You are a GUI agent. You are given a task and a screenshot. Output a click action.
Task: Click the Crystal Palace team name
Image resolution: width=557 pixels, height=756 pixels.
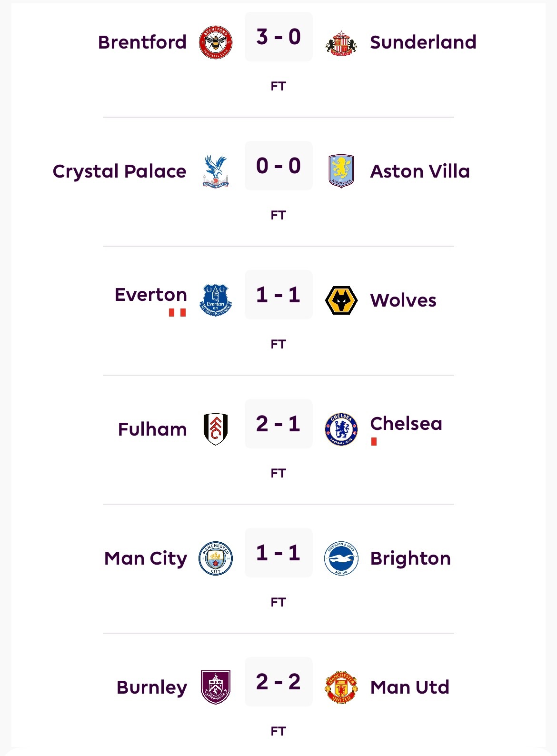point(119,171)
